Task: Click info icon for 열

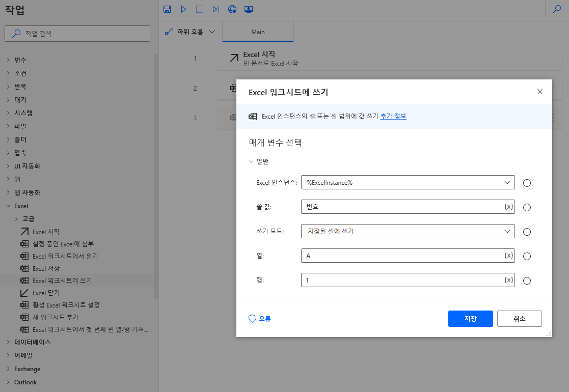Action: point(527,257)
